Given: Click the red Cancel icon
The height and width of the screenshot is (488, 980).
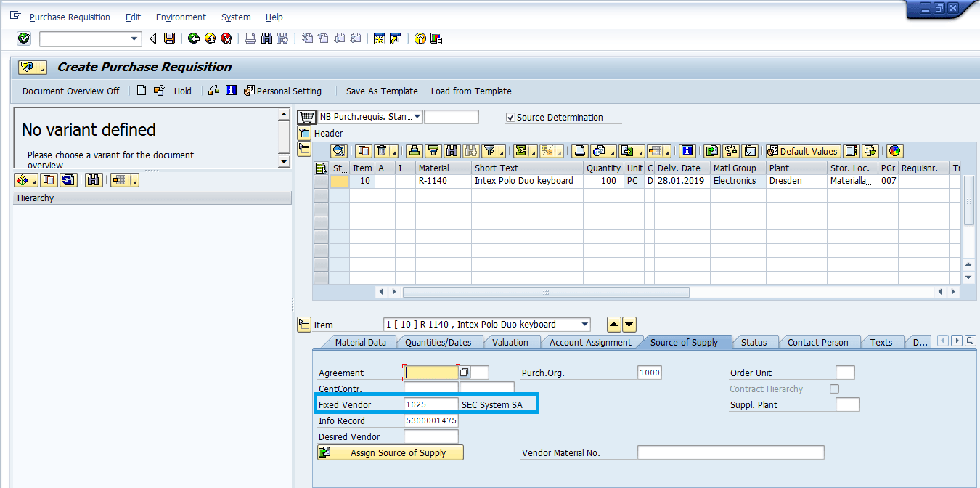Looking at the screenshot, I should pyautogui.click(x=226, y=38).
